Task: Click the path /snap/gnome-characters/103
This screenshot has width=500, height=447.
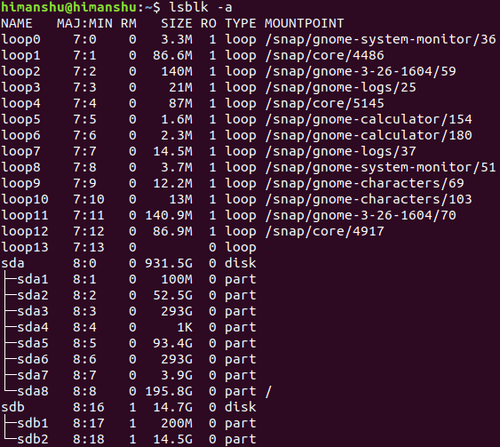Action: [368, 199]
